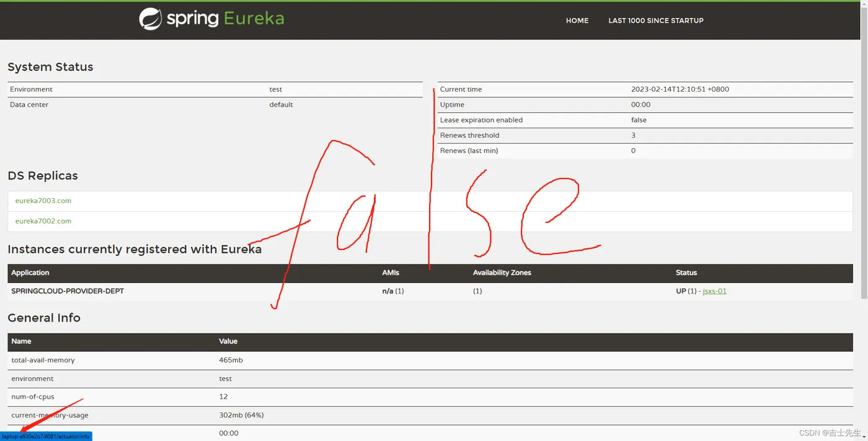
Task: Click the Uptime label in System Status
Action: 452,105
